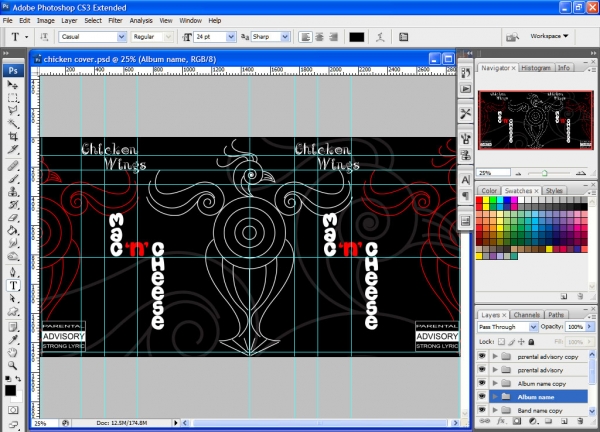The width and height of the screenshot is (600, 432).
Task: Select the Album name layer row
Action: pyautogui.click(x=539, y=397)
